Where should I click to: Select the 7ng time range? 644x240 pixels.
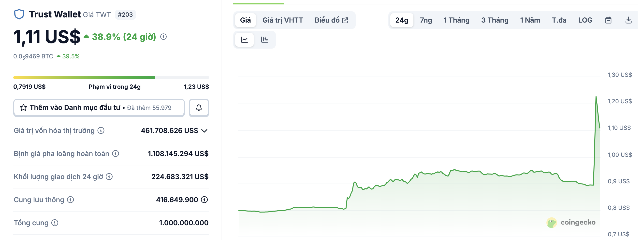(426, 20)
